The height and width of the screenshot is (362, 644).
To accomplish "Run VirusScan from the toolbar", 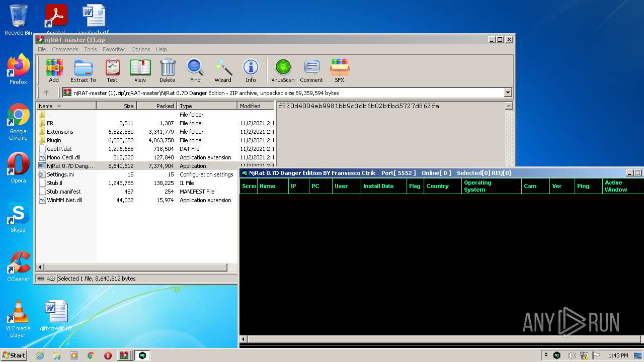I will [x=283, y=70].
